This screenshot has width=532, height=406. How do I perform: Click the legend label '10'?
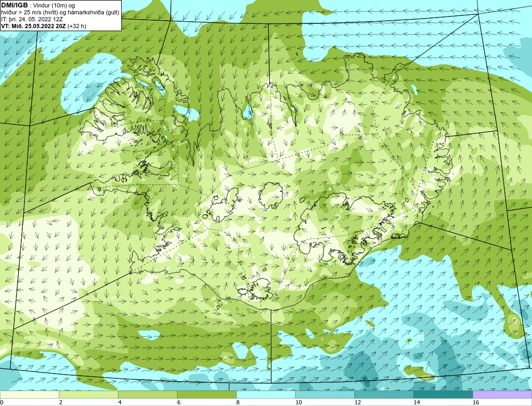pos(298,403)
